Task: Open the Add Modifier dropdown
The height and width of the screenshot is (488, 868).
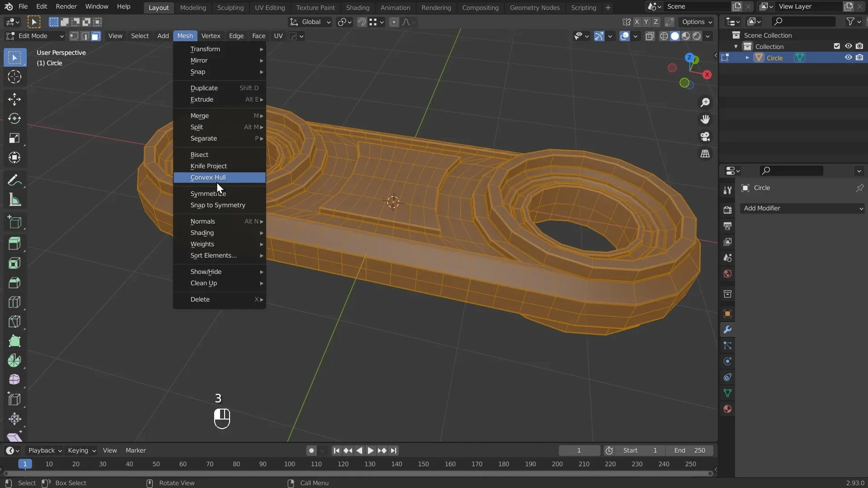Action: [802, 208]
